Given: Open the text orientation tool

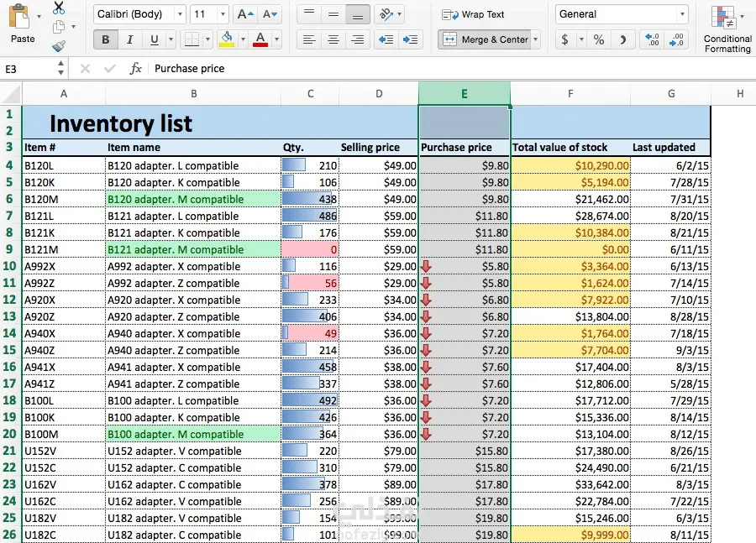Looking at the screenshot, I should pyautogui.click(x=386, y=14).
